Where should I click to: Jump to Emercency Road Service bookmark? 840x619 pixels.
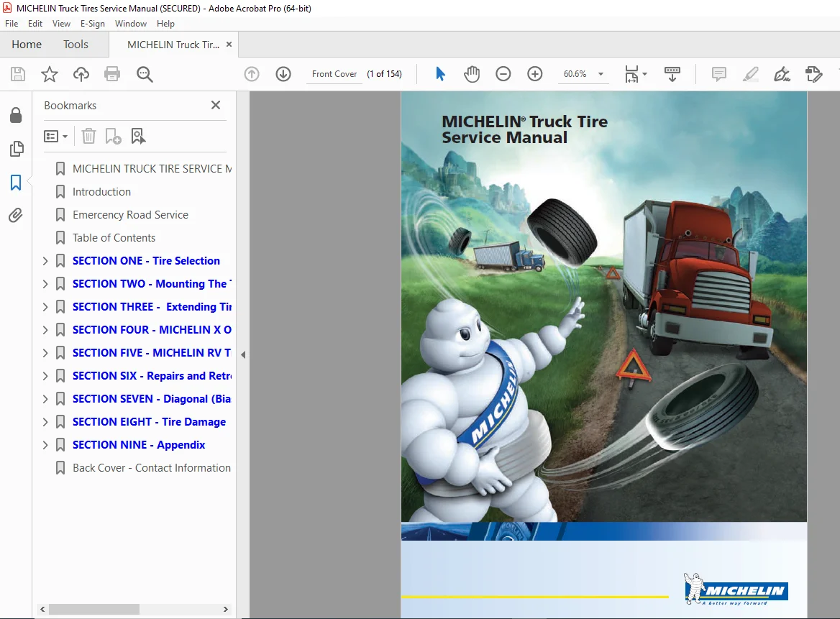(x=130, y=215)
